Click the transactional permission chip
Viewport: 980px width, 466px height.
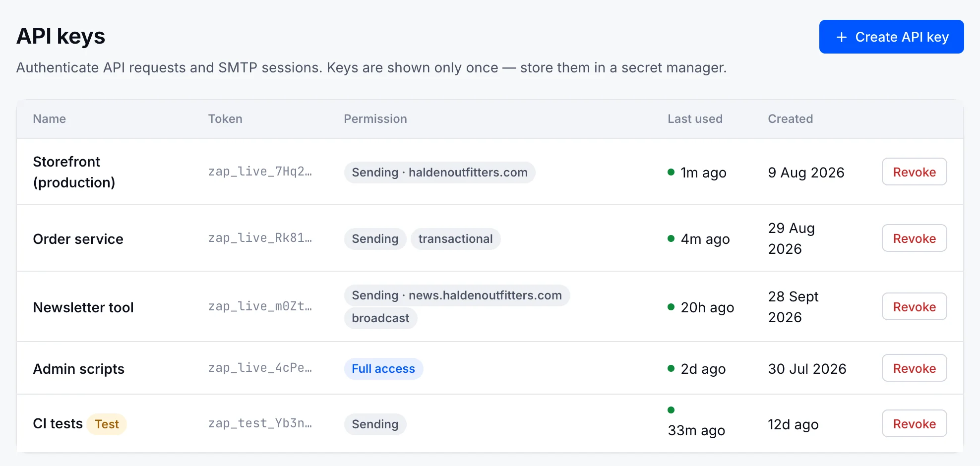click(x=455, y=239)
